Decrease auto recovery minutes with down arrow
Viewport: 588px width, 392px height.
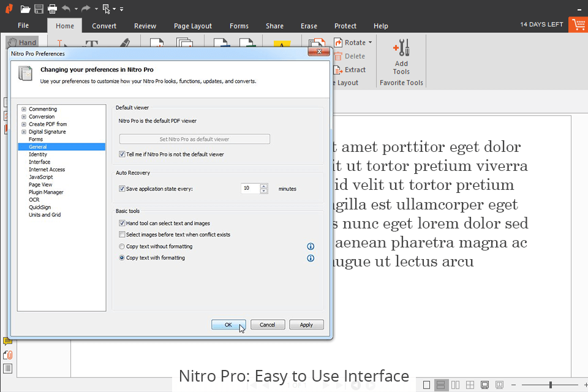[x=264, y=191]
